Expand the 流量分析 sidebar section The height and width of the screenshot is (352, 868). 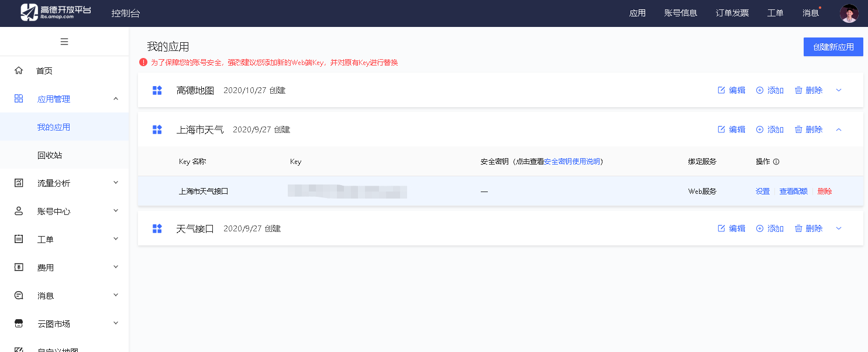pyautogui.click(x=116, y=183)
